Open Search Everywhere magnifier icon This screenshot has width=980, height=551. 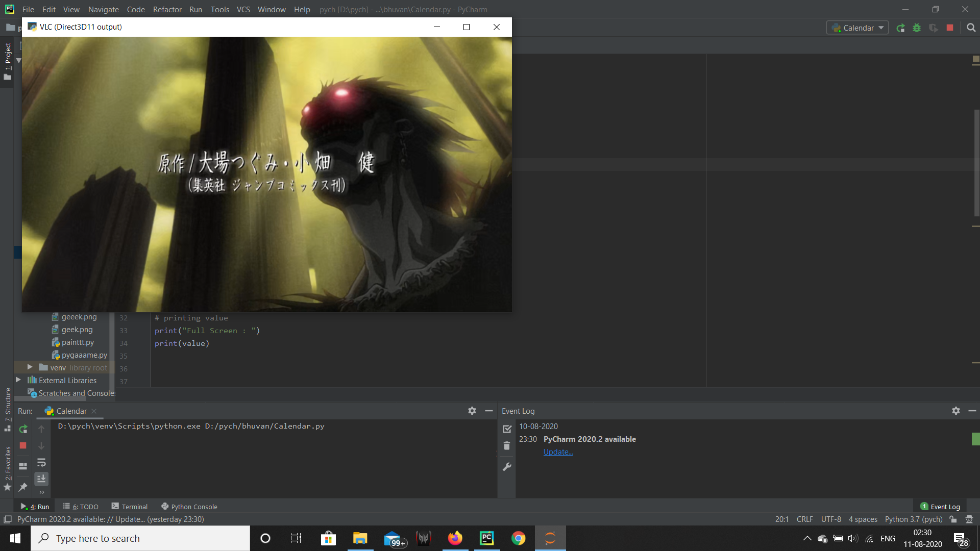[971, 28]
